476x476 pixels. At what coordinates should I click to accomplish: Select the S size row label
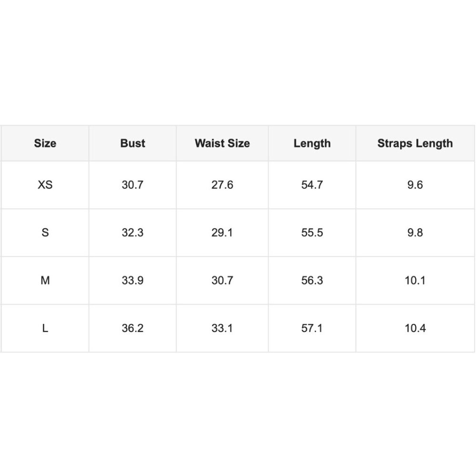pyautogui.click(x=45, y=233)
